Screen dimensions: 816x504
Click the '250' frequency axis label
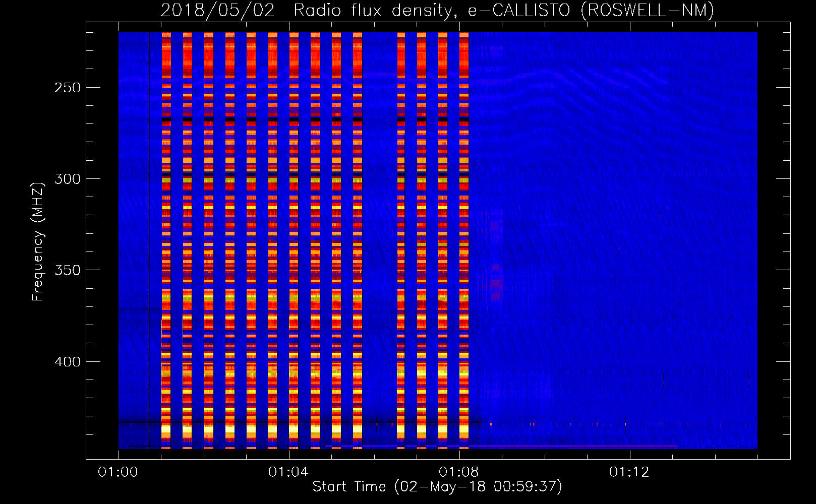pos(68,88)
